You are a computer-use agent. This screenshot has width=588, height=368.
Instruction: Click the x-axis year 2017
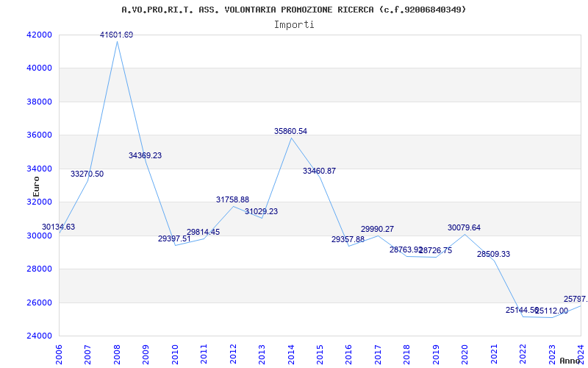coord(378,354)
